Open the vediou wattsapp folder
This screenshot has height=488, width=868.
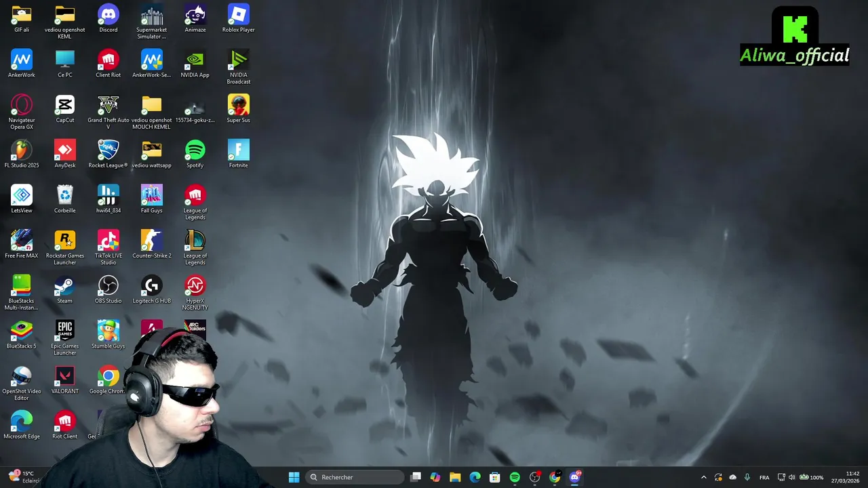pos(152,154)
